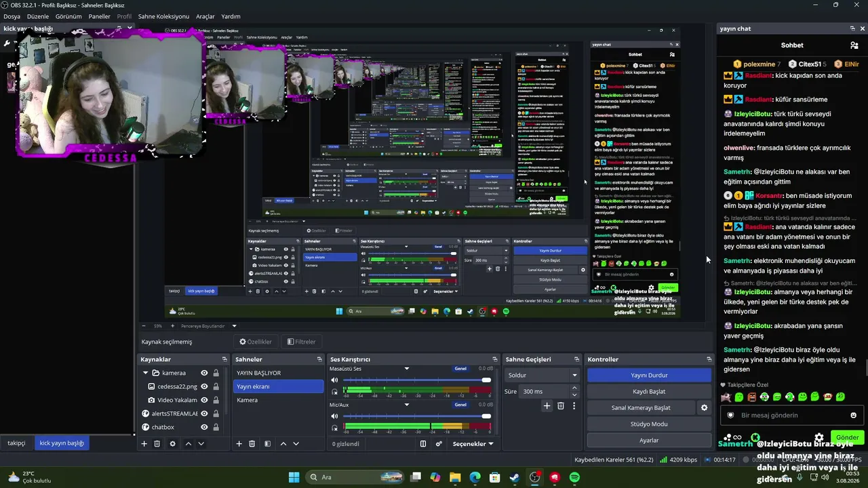Remove scene transition with trash icon
Viewport: 868px width, 488px height.
[x=560, y=406]
